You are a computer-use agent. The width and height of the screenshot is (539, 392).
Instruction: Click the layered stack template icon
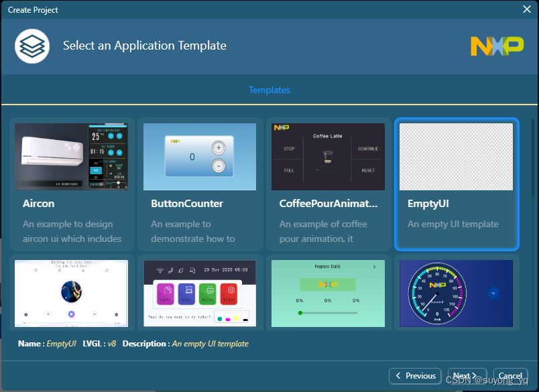[32, 46]
